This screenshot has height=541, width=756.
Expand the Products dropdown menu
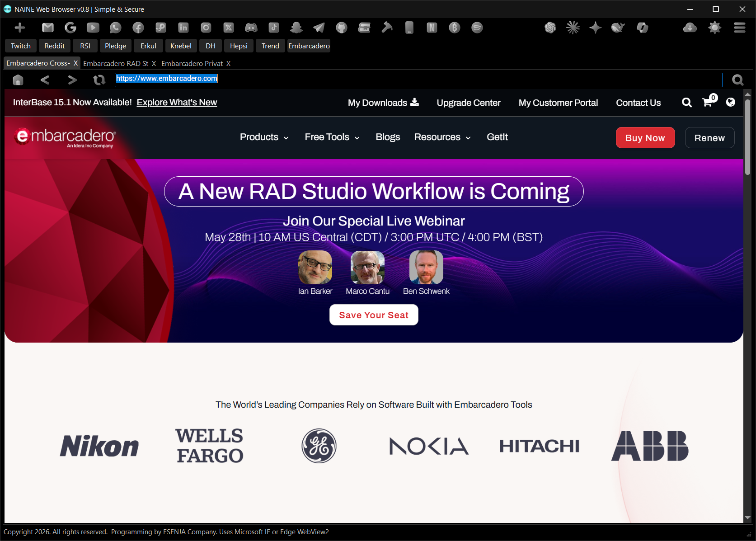[264, 137]
